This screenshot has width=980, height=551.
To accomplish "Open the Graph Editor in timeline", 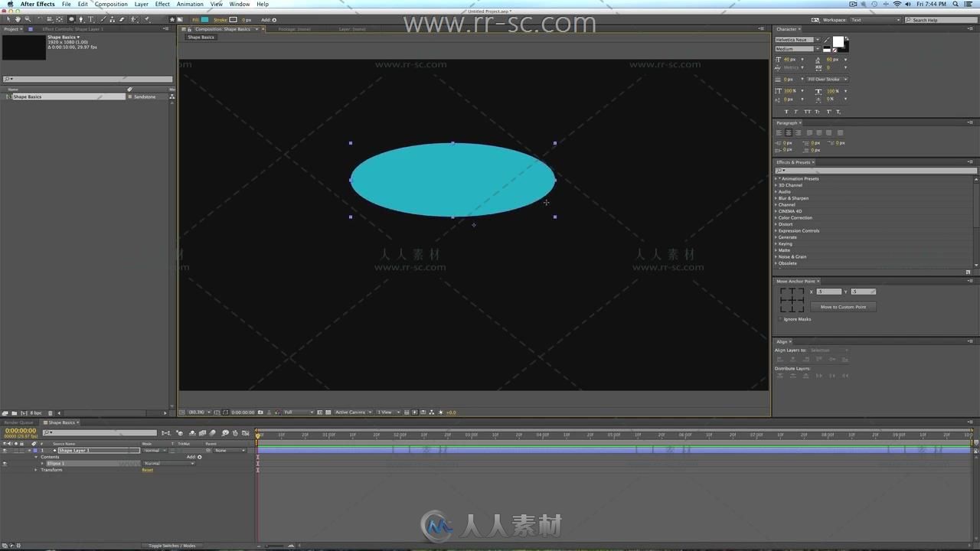I will point(245,433).
